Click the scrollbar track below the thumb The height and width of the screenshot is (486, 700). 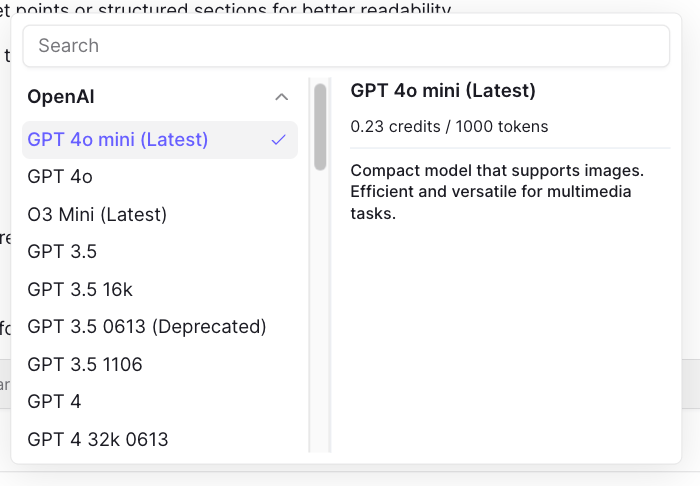(320, 312)
